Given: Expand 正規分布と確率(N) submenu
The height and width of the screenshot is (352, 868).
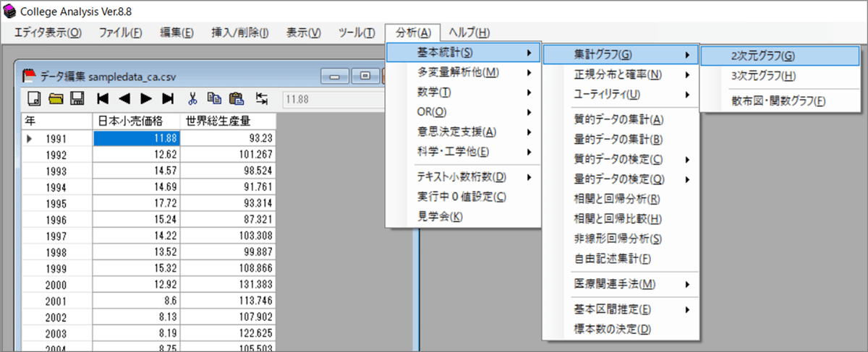Looking at the screenshot, I should pyautogui.click(x=621, y=74).
